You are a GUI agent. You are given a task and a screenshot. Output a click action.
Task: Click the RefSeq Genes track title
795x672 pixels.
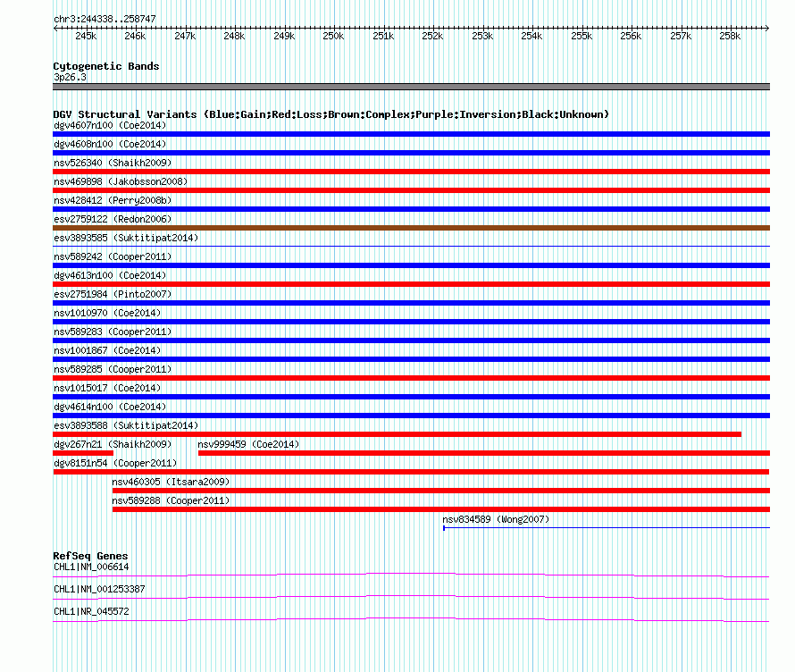point(90,556)
